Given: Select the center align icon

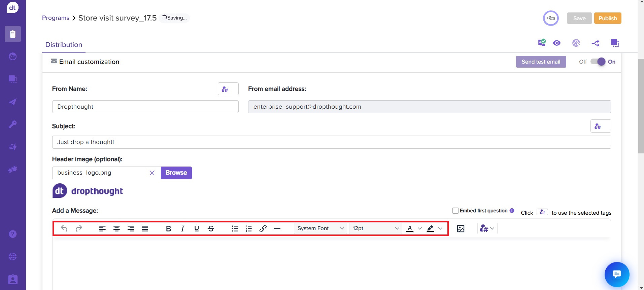Looking at the screenshot, I should point(116,229).
